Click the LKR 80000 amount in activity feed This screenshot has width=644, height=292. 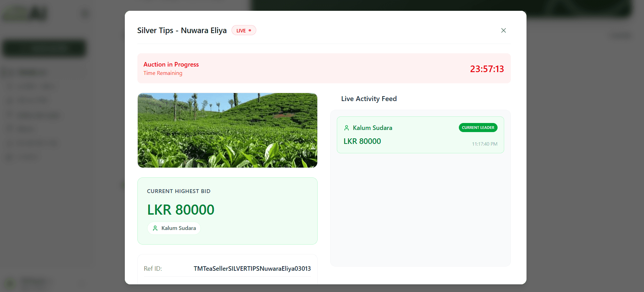tap(362, 141)
